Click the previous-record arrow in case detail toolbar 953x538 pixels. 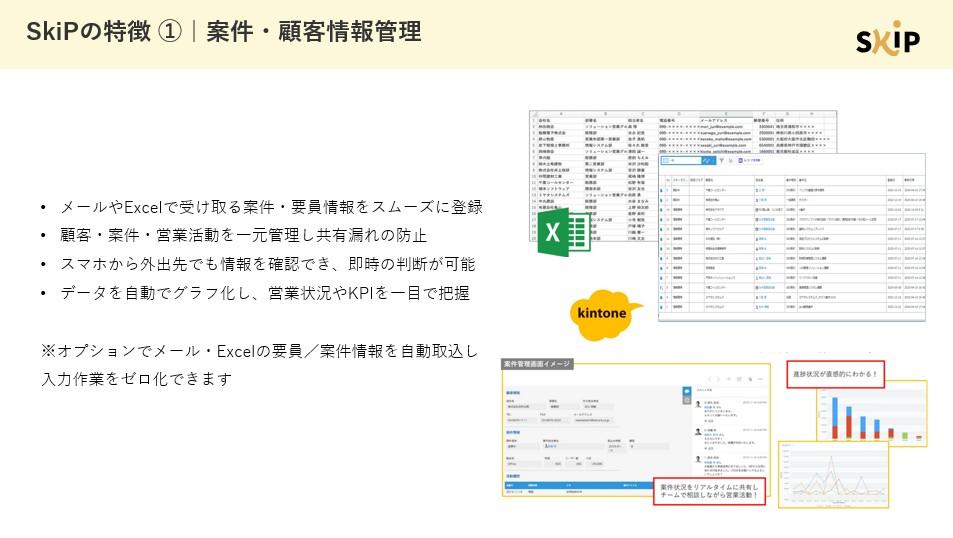click(708, 380)
